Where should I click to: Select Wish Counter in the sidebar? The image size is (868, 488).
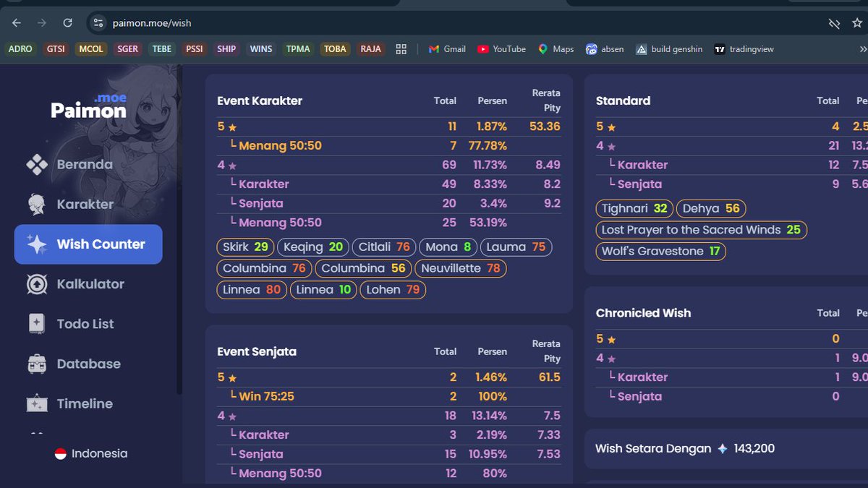coord(88,244)
